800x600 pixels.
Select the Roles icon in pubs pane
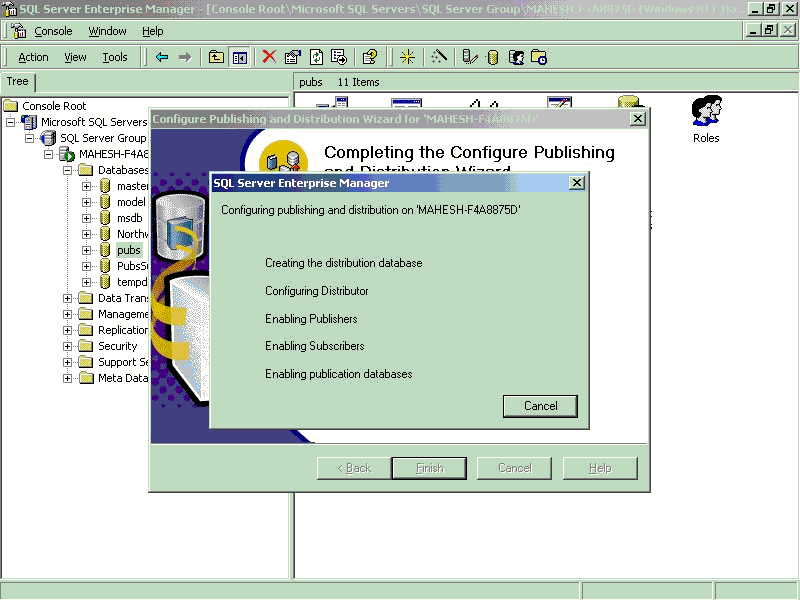706,111
